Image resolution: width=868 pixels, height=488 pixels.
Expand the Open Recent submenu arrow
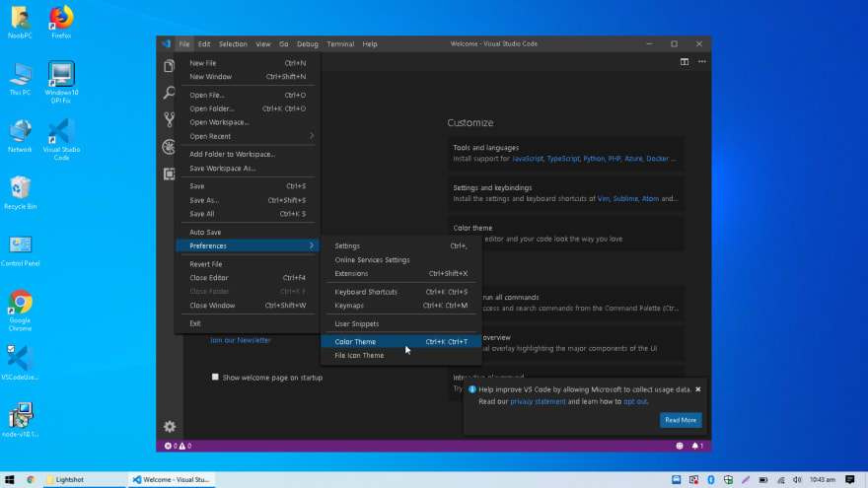point(311,136)
